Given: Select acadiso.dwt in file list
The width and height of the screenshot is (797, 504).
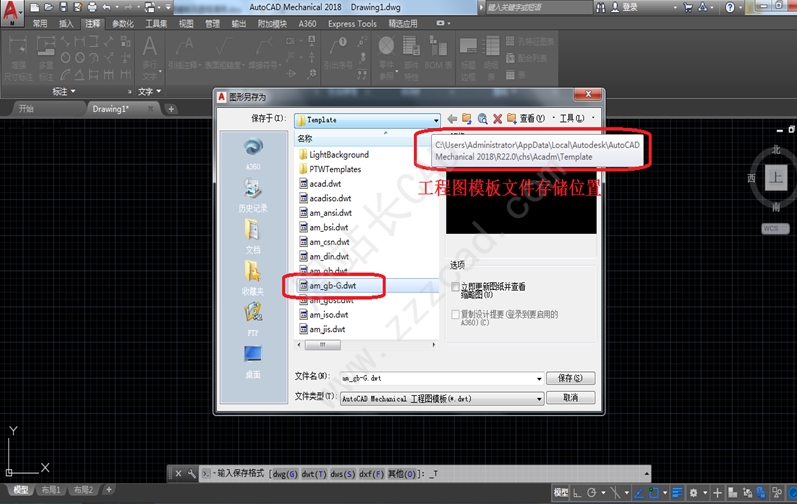Looking at the screenshot, I should pos(330,198).
